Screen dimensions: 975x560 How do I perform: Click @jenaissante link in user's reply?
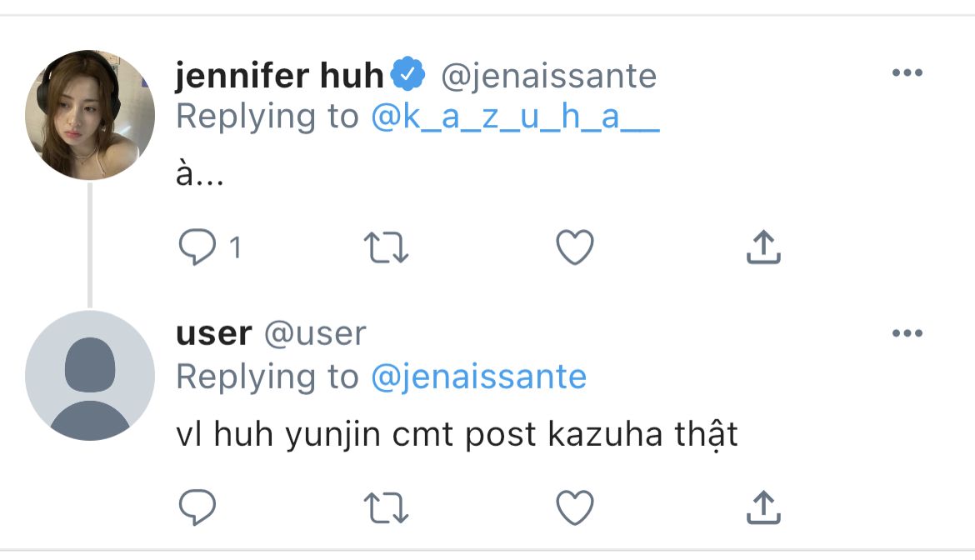pyautogui.click(x=478, y=377)
